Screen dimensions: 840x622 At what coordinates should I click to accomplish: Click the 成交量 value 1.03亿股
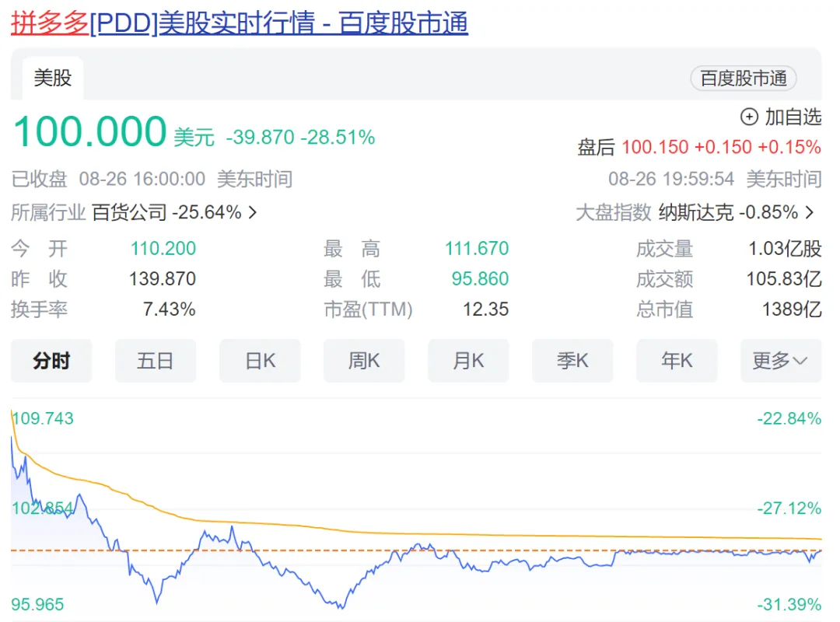[x=785, y=249]
